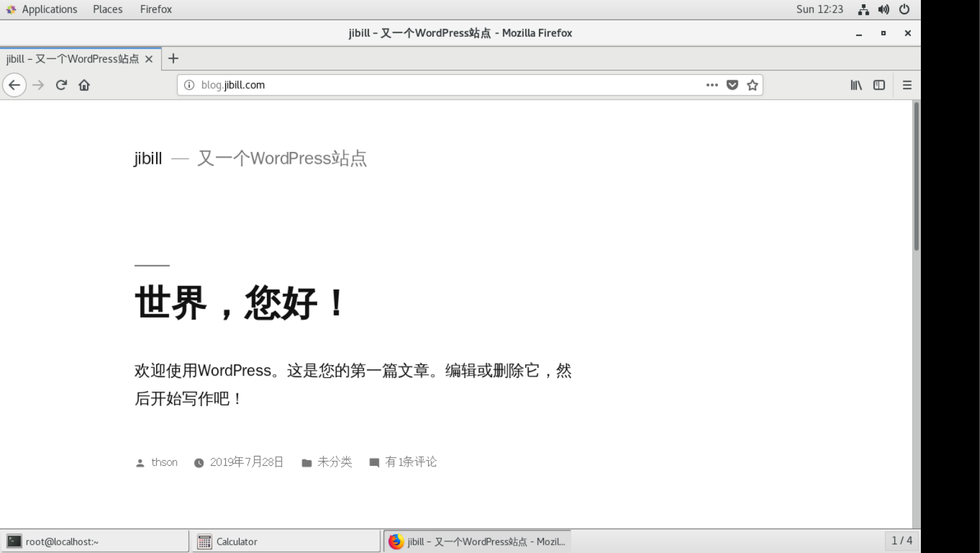
Task: Click the Sun 12:23 clock
Action: (819, 9)
